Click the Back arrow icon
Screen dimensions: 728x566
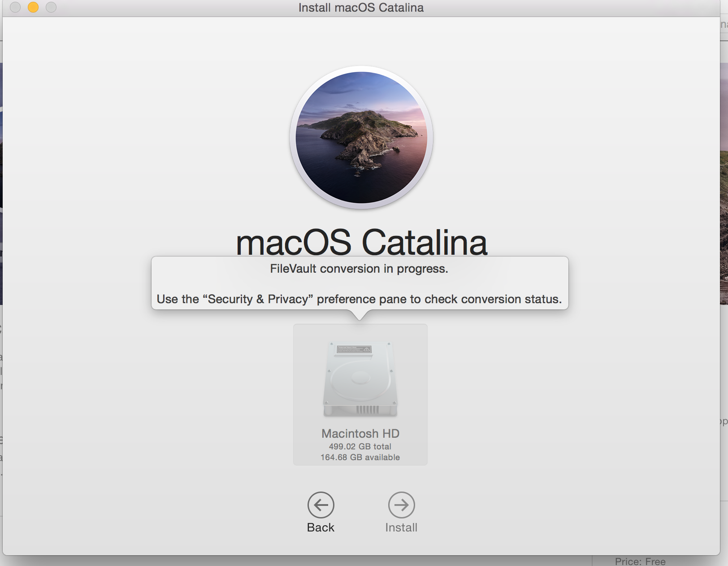[321, 505]
